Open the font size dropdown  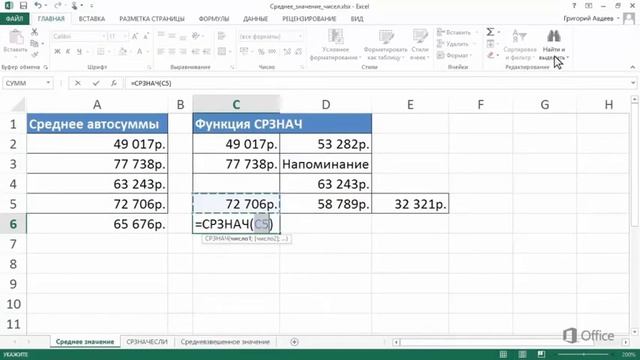pos(126,36)
